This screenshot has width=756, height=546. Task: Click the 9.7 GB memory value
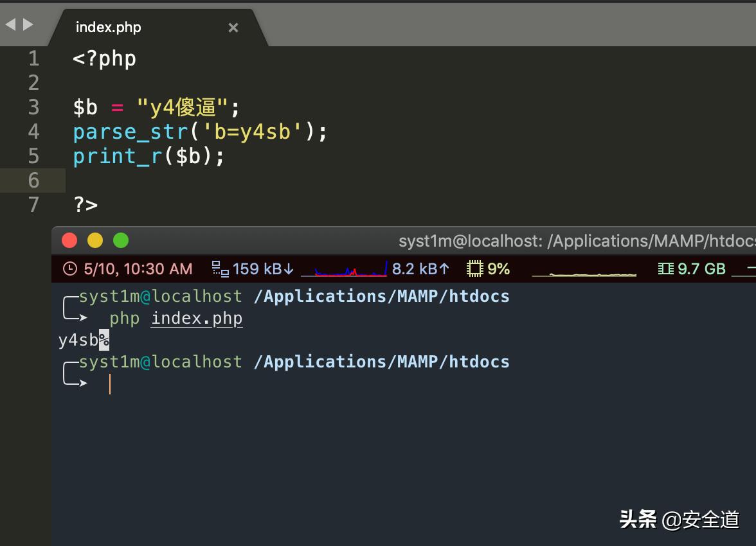click(x=701, y=269)
